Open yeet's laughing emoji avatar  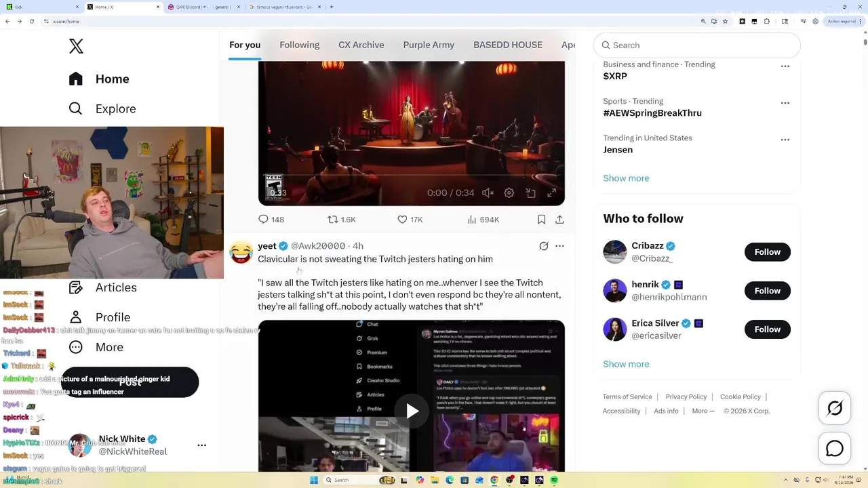click(x=241, y=252)
